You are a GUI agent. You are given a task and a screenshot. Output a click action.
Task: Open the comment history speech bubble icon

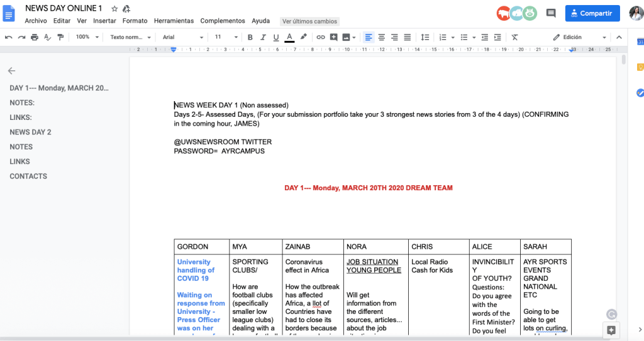551,13
